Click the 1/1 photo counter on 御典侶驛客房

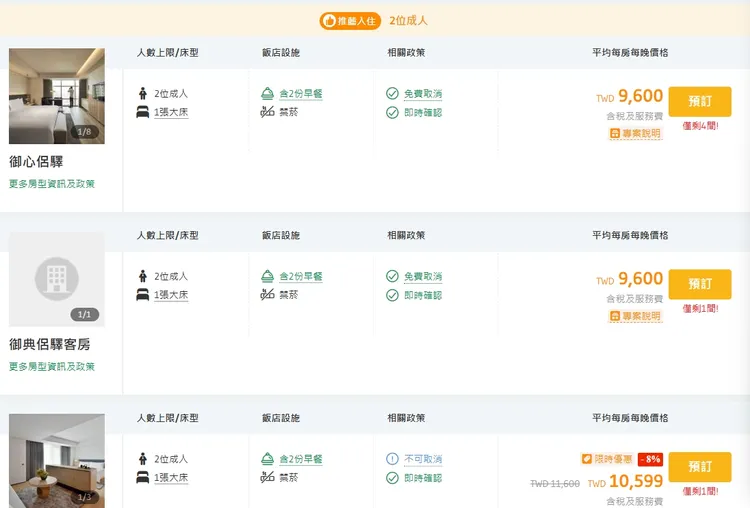pos(84,314)
